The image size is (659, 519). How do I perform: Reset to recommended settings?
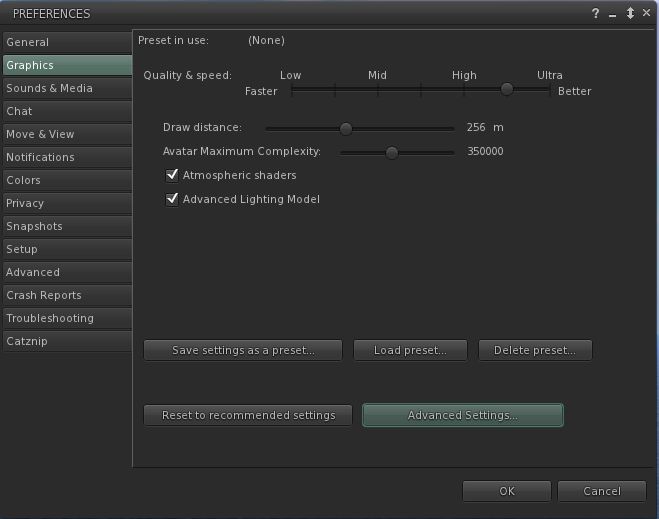point(248,415)
